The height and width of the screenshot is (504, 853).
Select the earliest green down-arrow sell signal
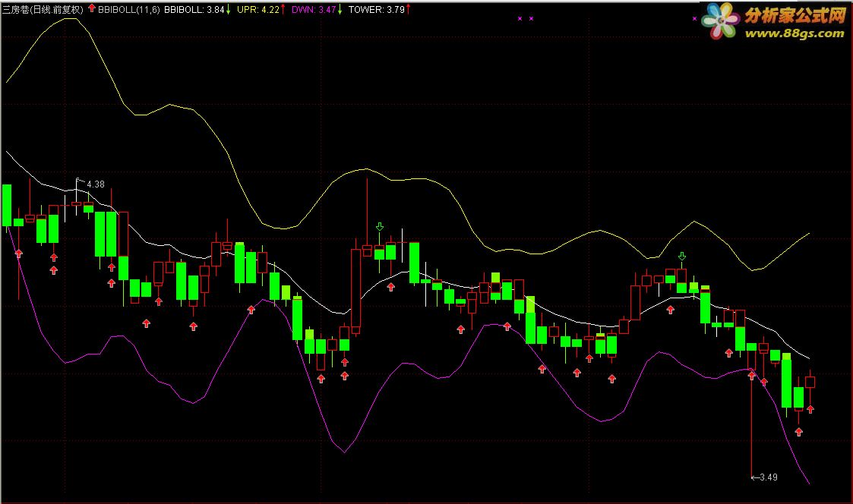pyautogui.click(x=380, y=227)
